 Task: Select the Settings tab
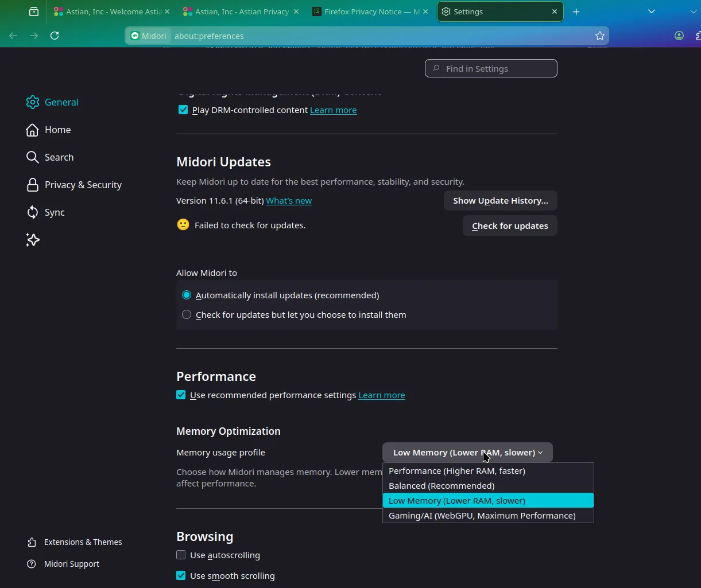(x=500, y=11)
